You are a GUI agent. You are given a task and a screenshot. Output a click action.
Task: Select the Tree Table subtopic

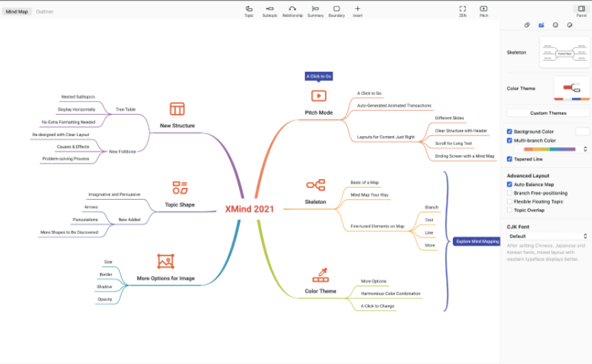click(x=125, y=109)
